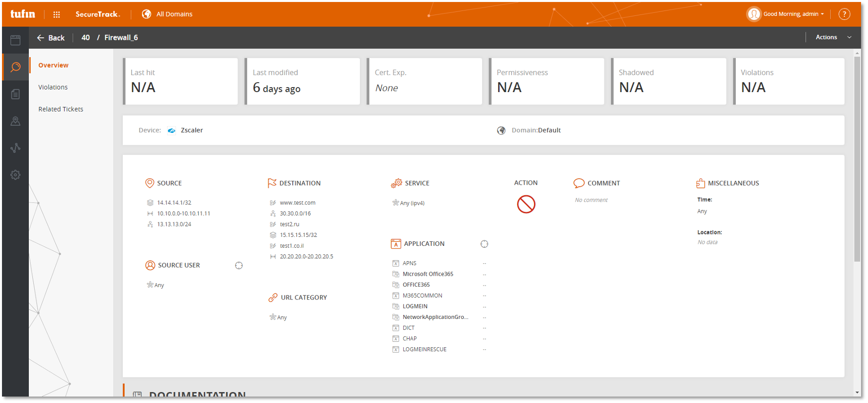Select application LOGMEINRESCUE

(x=425, y=349)
